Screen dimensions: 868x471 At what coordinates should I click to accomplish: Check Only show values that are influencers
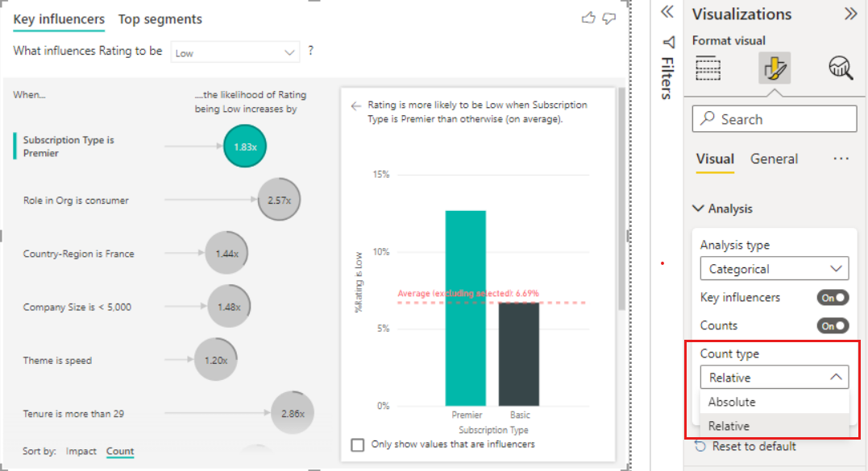click(358, 444)
